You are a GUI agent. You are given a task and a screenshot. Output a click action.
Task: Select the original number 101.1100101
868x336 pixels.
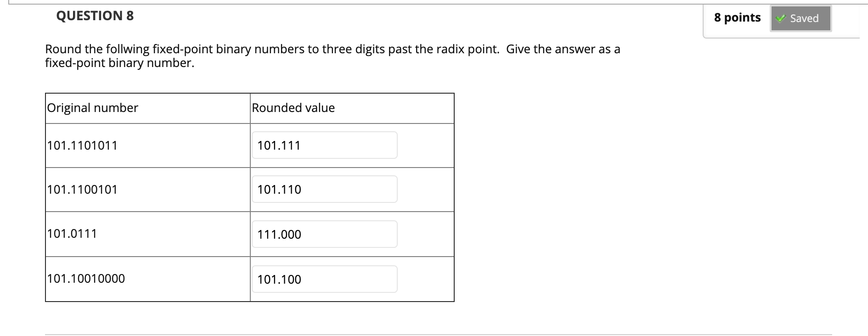(81, 189)
